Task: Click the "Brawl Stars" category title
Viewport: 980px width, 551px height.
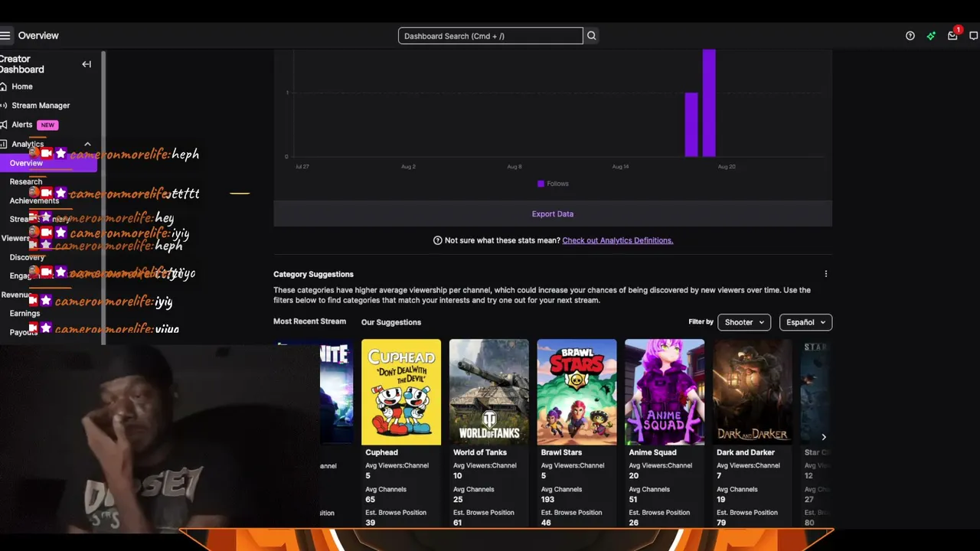Action: coord(562,452)
